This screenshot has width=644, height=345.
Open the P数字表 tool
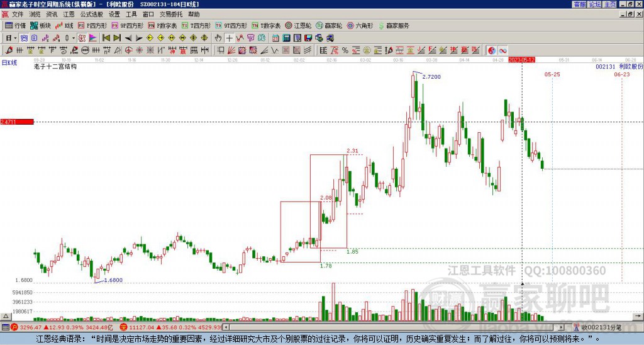(162, 25)
